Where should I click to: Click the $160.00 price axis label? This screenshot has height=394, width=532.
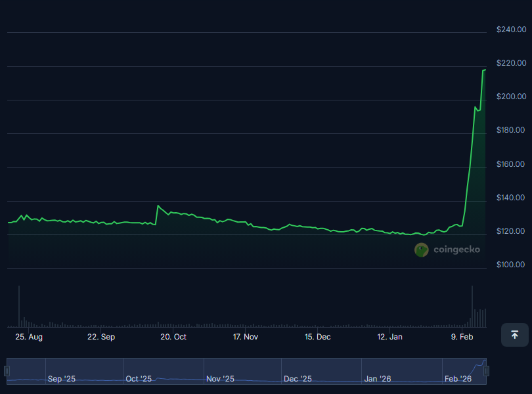tap(510, 164)
